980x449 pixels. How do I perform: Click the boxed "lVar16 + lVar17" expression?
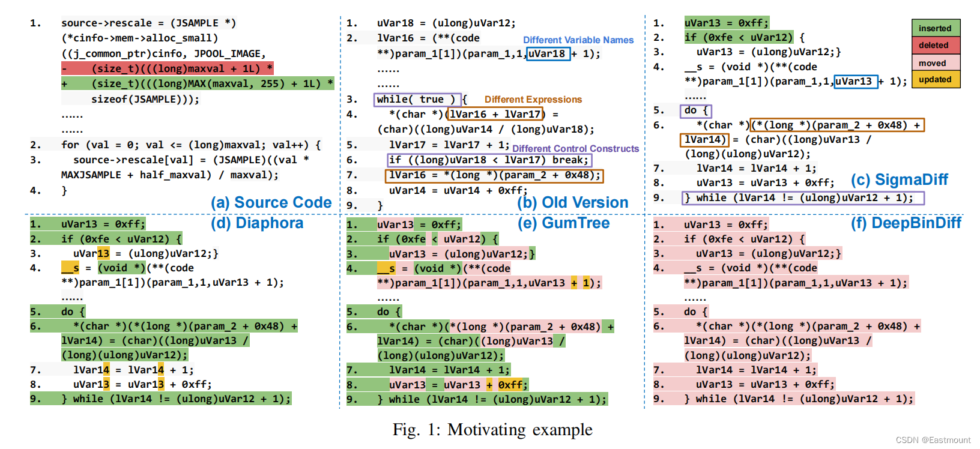coord(495,114)
